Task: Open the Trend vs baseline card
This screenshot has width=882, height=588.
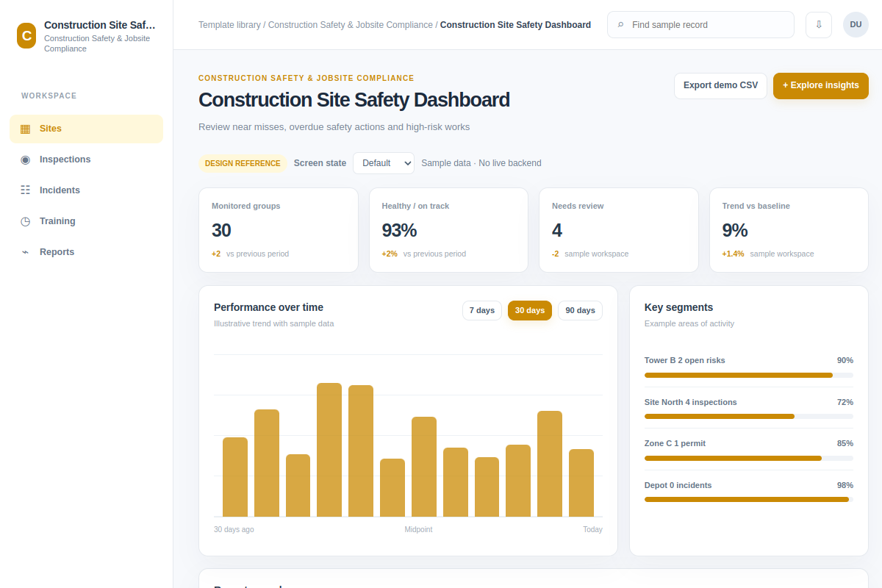Action: [789, 230]
